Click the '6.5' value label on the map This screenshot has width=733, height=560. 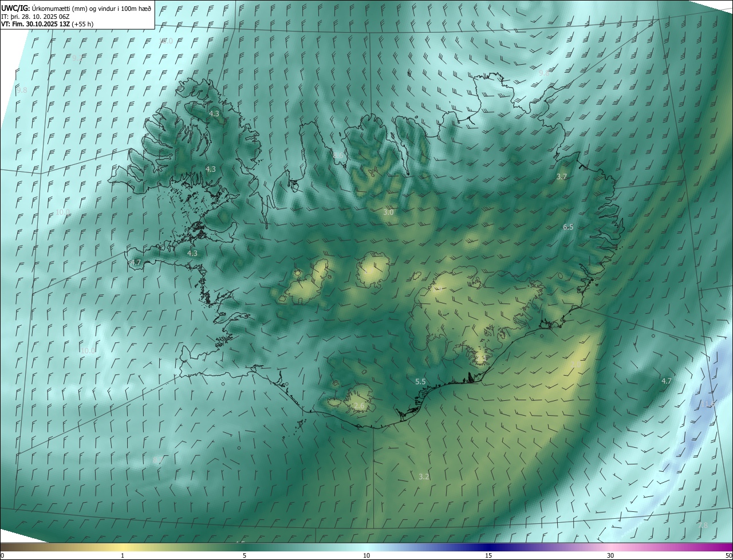tap(568, 227)
